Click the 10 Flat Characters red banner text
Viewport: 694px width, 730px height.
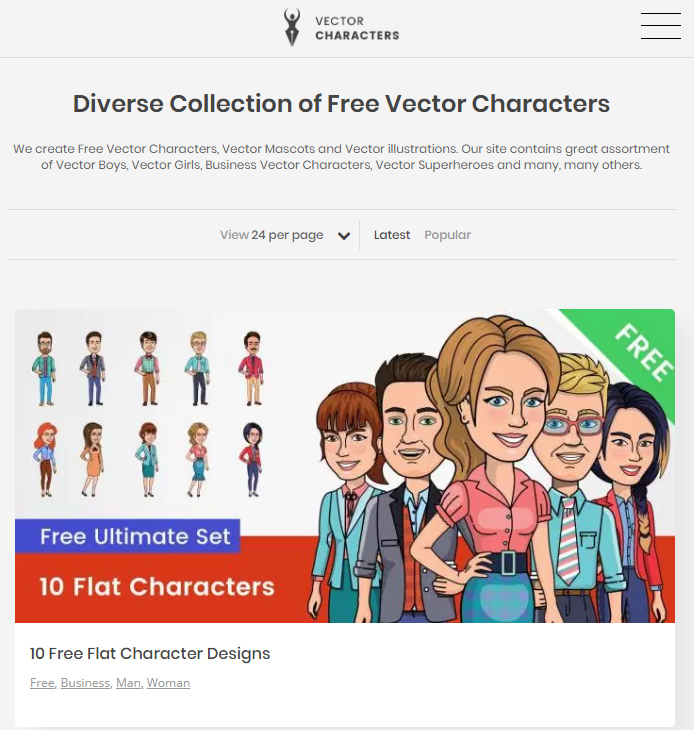157,587
